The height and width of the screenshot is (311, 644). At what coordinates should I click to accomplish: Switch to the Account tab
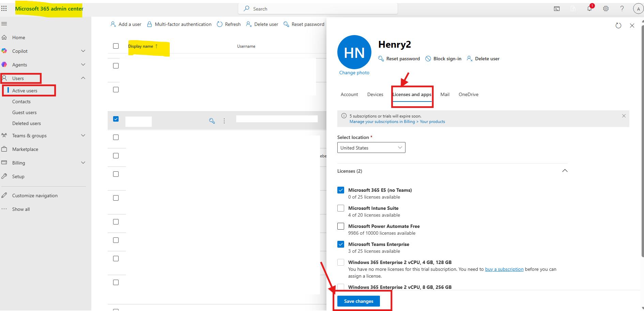tap(349, 94)
